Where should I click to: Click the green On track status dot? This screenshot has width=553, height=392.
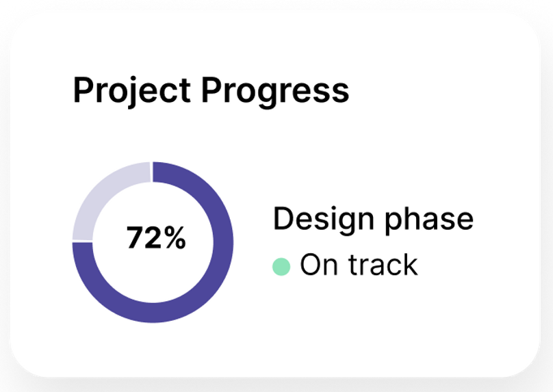tap(281, 267)
